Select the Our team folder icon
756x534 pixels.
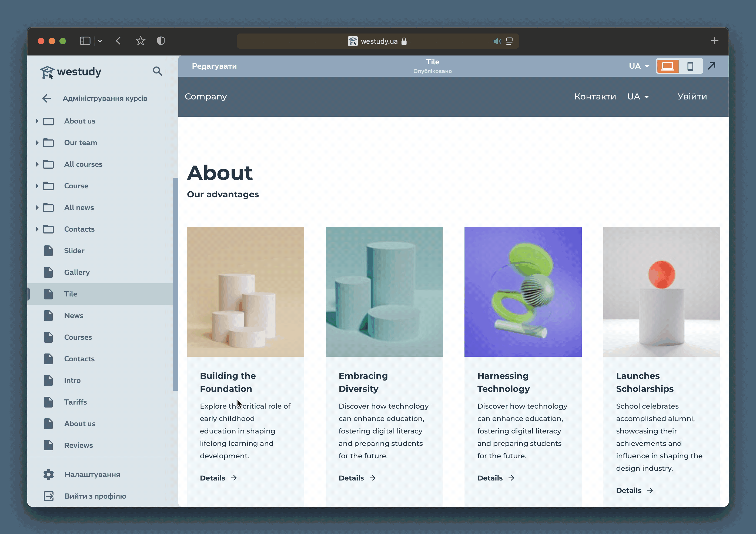pos(48,143)
